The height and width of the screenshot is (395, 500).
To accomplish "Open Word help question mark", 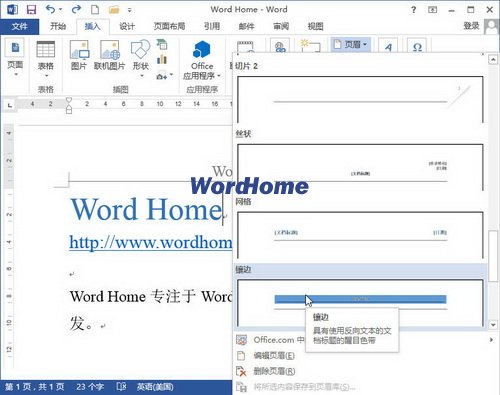I will 414,10.
